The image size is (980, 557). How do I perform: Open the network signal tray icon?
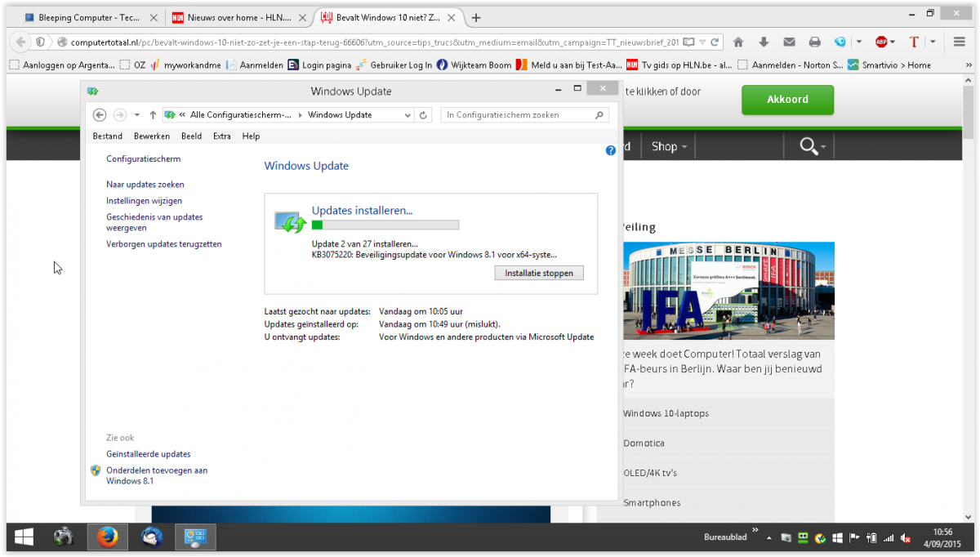[x=889, y=538]
